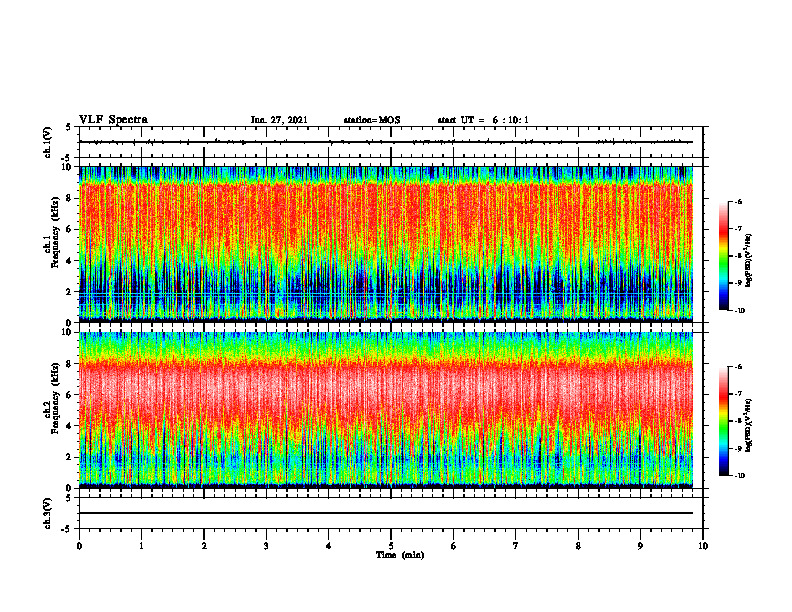This screenshot has height=612, width=792.
Task: Click the ch.1(V) axis "5" tick label
Action: click(x=69, y=128)
